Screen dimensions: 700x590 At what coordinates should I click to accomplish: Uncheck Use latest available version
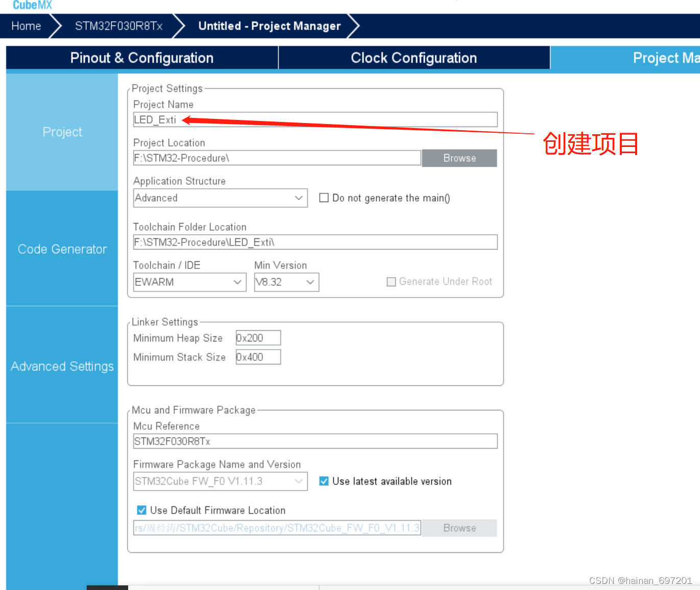(x=324, y=481)
